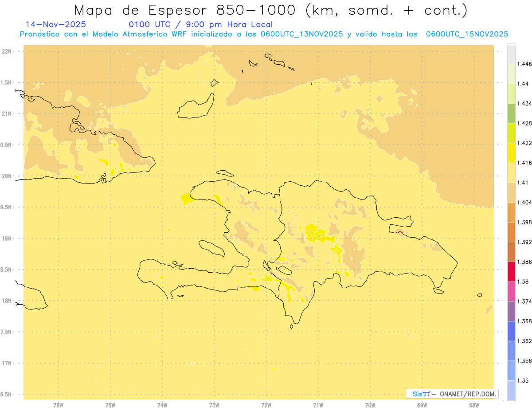
Task: Click the "0100 UTC / 9:00 pm Hora Local" time label
Action: pyautogui.click(x=201, y=25)
